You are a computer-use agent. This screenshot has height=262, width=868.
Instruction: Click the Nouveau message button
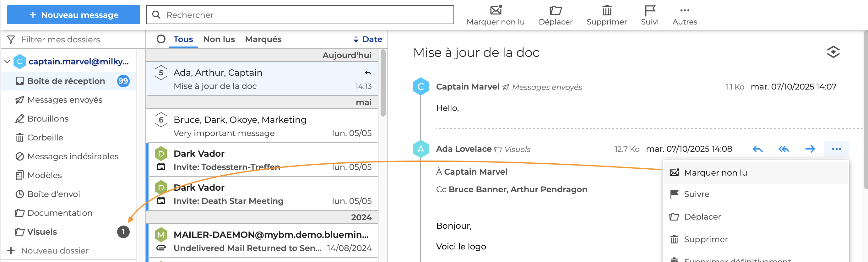click(73, 15)
